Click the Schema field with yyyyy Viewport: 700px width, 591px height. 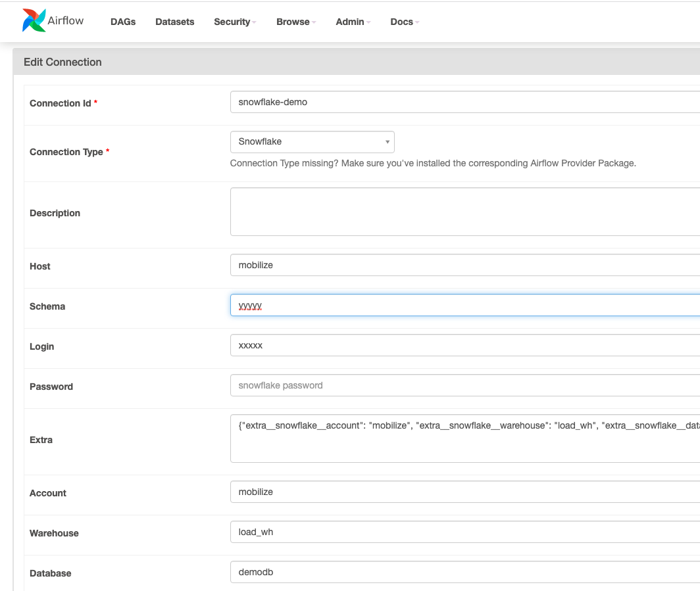465,305
